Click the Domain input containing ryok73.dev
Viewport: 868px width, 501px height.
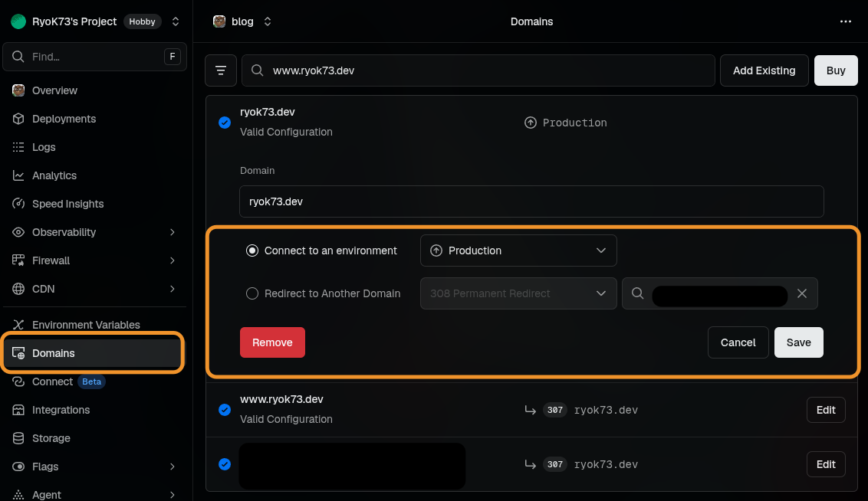pos(531,201)
